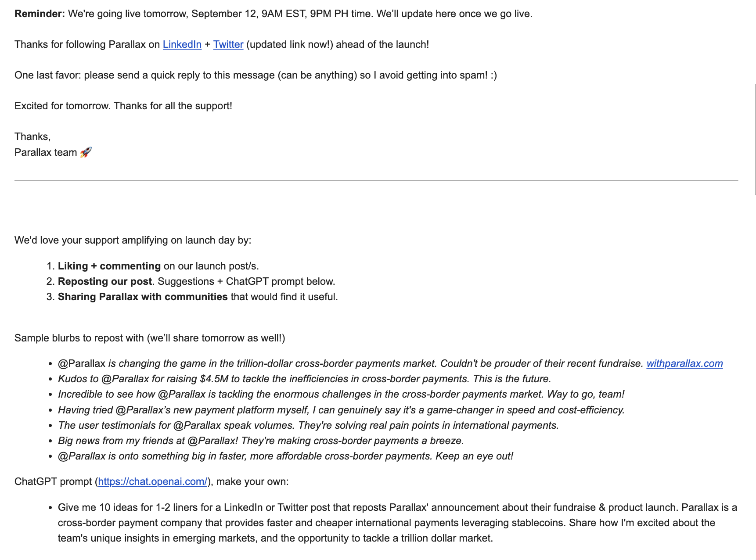Click the "Big news from my friends" blurb
This screenshot has width=756, height=560.
(x=261, y=441)
